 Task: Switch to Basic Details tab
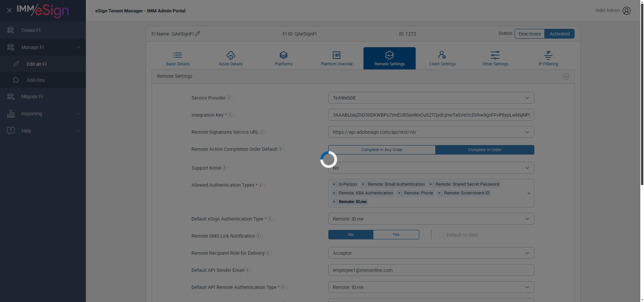pos(178,58)
